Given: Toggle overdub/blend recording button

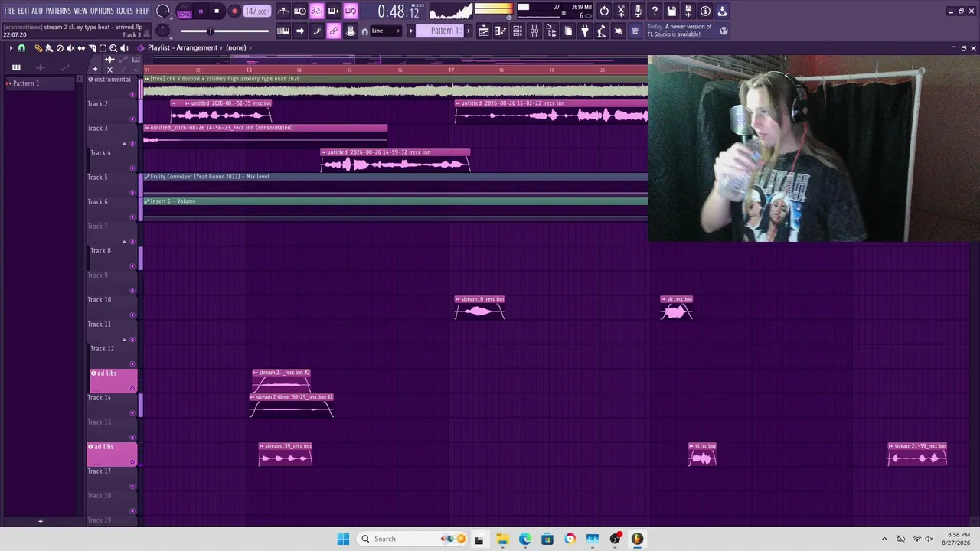Looking at the screenshot, I should pos(334,11).
